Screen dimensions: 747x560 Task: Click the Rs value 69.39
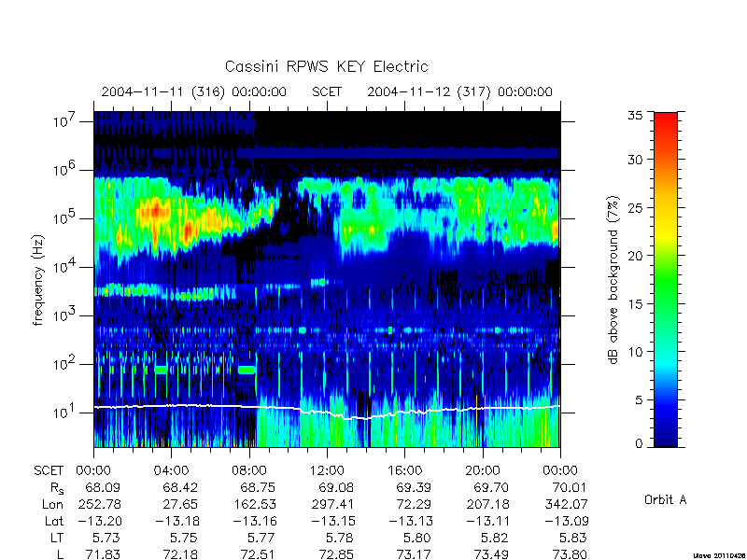point(414,487)
